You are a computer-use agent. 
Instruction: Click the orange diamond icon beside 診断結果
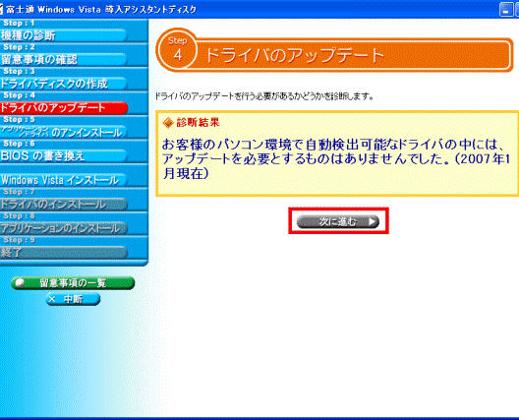tap(168, 123)
